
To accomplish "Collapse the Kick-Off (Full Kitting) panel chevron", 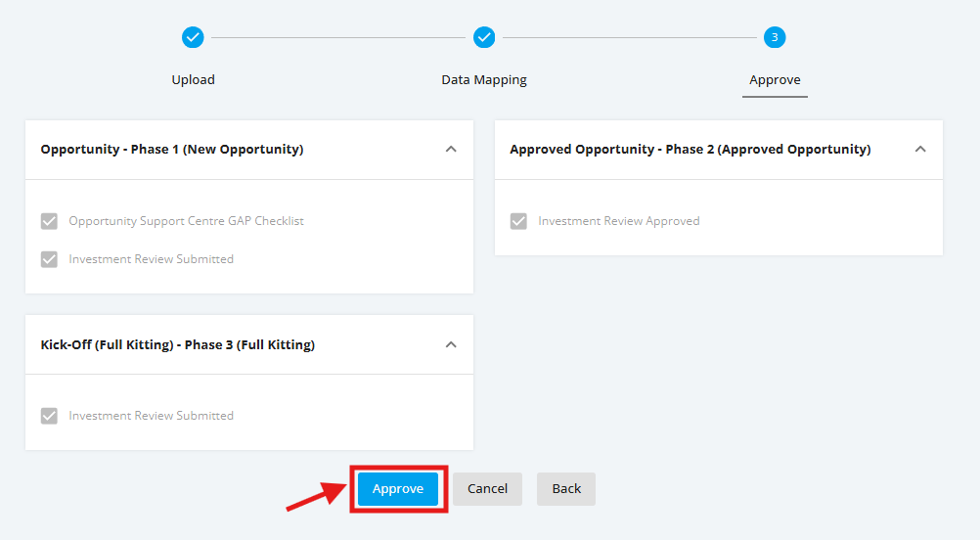I will (451, 345).
